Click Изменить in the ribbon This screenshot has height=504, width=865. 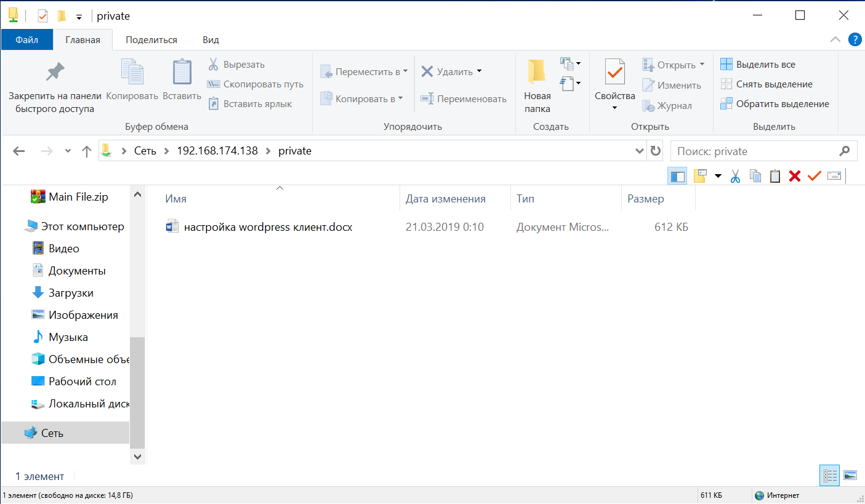point(672,86)
